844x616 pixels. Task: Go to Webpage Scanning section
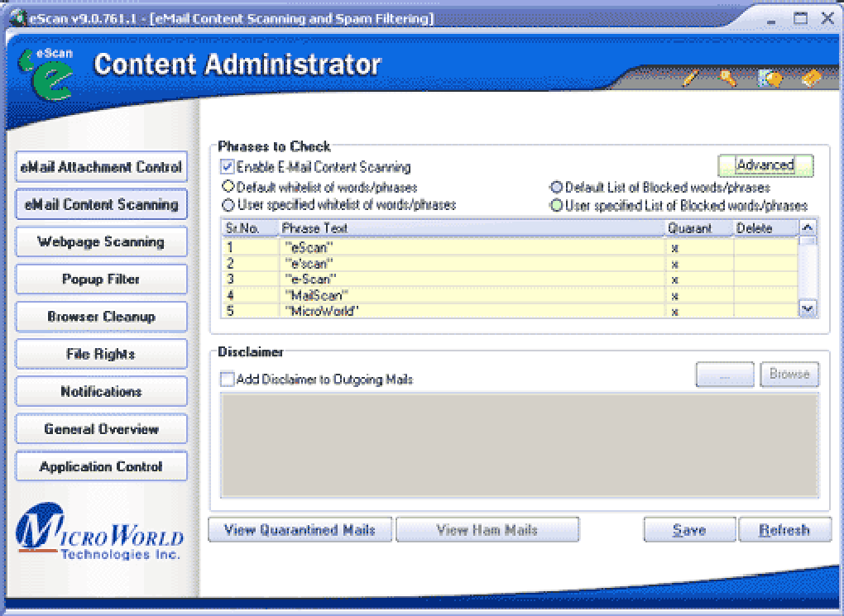pyautogui.click(x=101, y=241)
